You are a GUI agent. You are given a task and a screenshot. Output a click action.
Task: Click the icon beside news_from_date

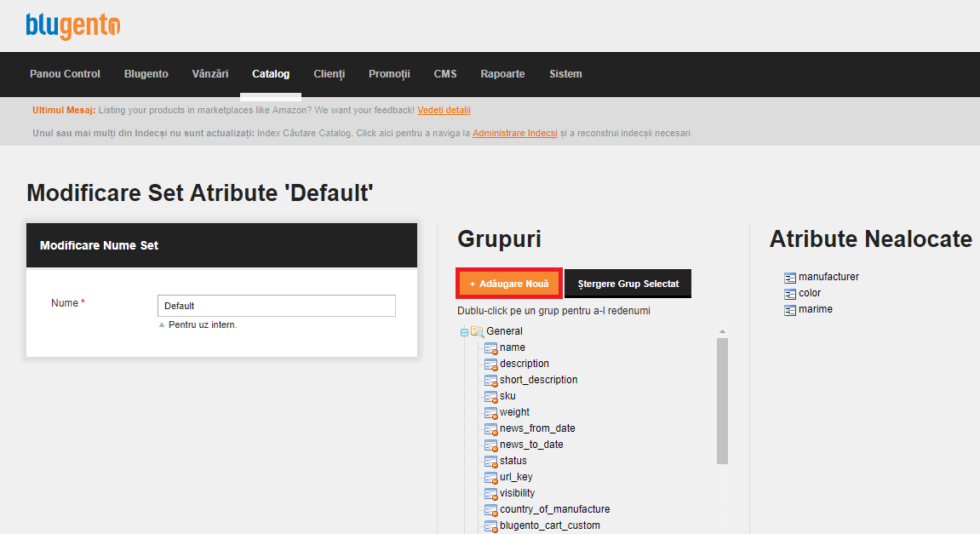pyautogui.click(x=491, y=429)
